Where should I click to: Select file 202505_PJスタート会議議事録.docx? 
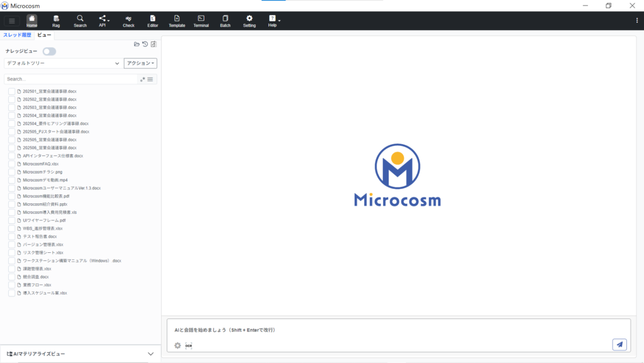point(56,132)
